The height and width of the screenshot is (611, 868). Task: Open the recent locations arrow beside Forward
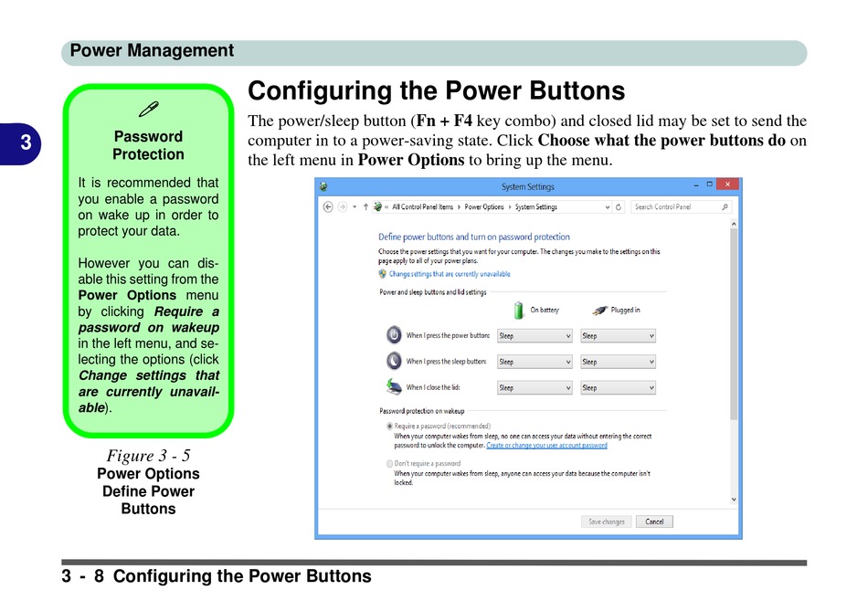coord(355,207)
